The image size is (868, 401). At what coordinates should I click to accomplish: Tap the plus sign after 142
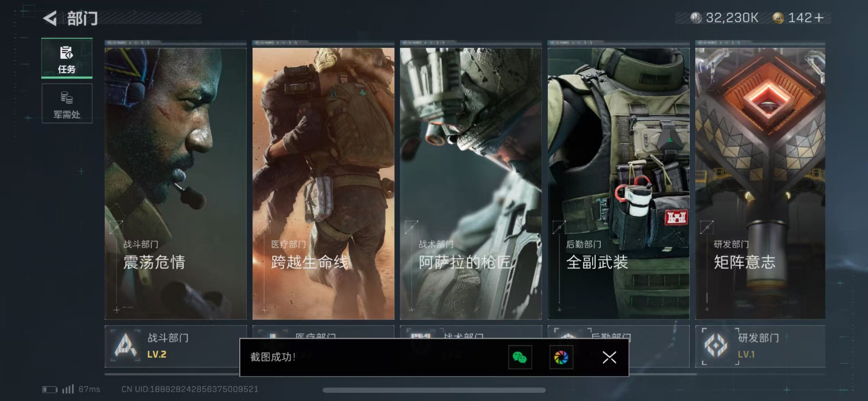click(819, 18)
